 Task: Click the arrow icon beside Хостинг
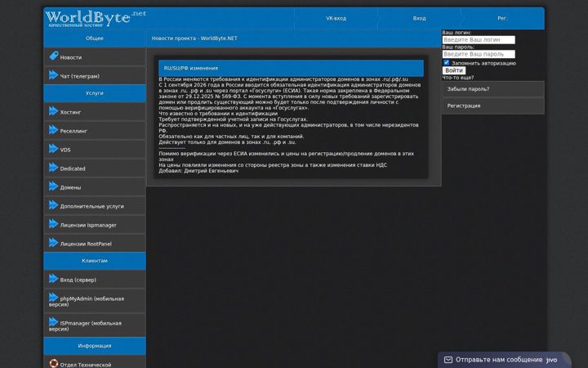(x=54, y=110)
